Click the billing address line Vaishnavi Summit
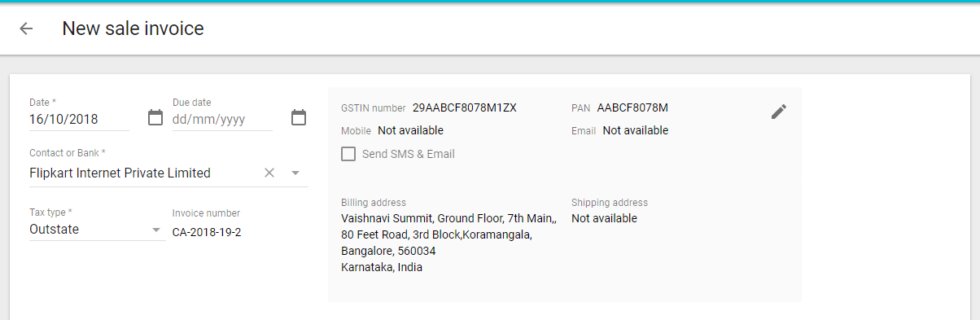This screenshot has height=320, width=980. [x=449, y=218]
